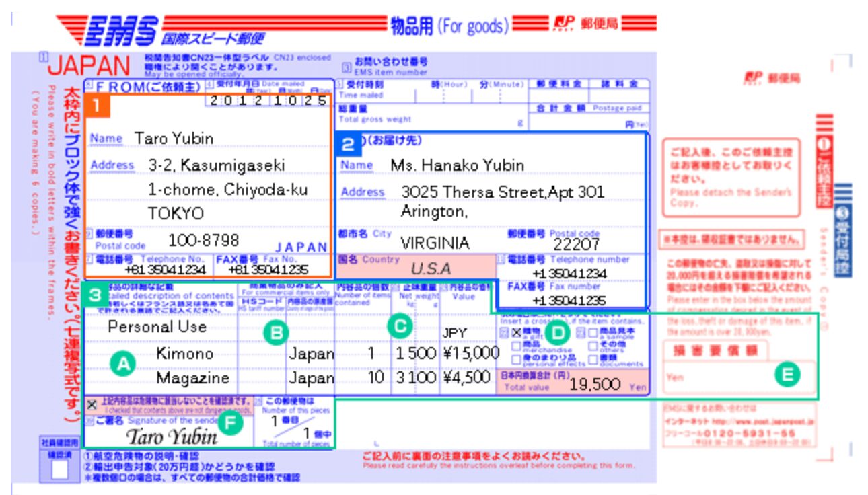Click sender postal code '100-8798'
868x495 pixels.
pyautogui.click(x=203, y=239)
